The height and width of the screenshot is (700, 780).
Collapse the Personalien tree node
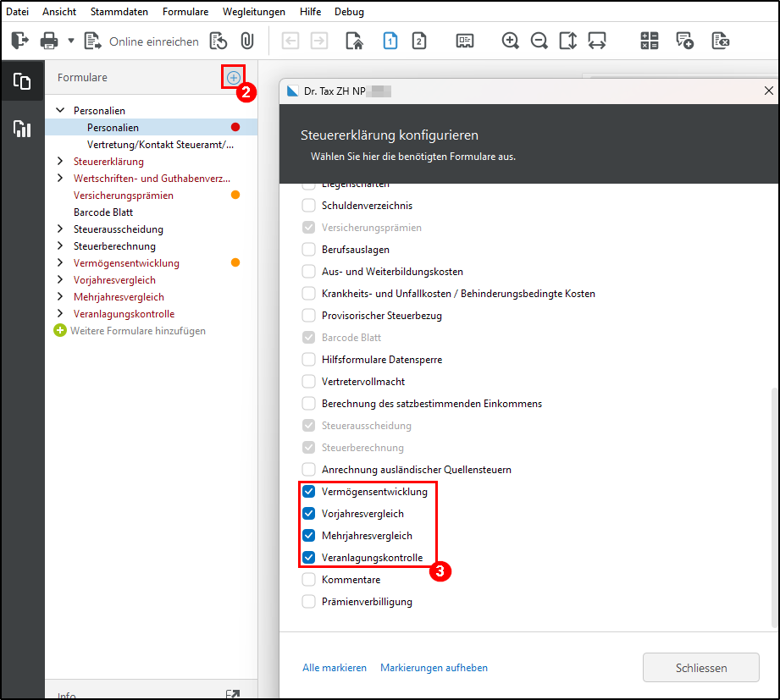pyautogui.click(x=60, y=111)
